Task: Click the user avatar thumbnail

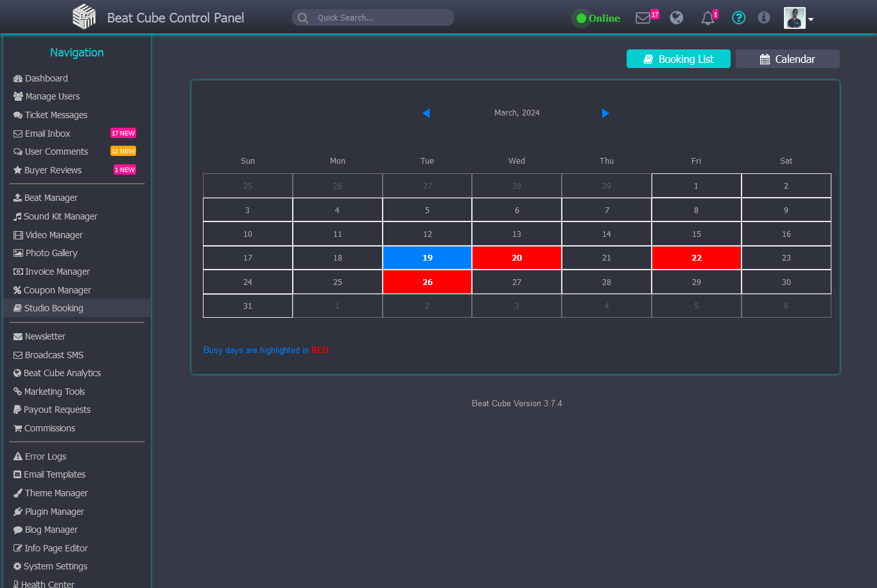Action: (x=795, y=18)
